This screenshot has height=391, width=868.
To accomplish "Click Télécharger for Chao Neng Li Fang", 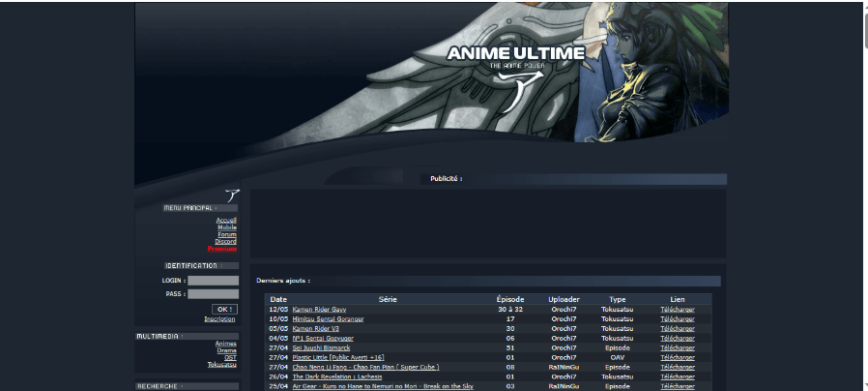I will pyautogui.click(x=678, y=367).
